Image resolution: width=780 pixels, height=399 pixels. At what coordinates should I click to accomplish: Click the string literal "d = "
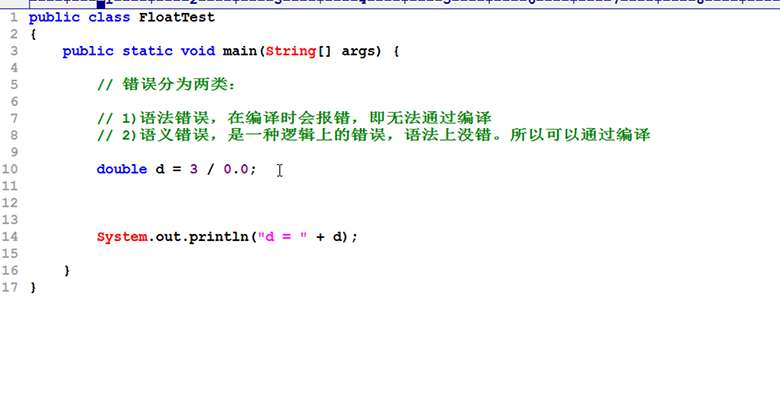click(x=283, y=237)
